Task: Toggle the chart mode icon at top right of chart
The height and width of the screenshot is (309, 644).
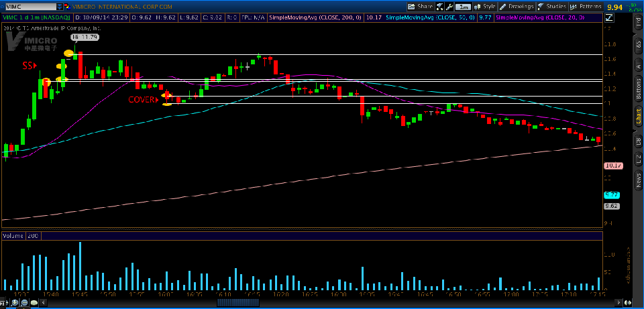Action: click(608, 17)
